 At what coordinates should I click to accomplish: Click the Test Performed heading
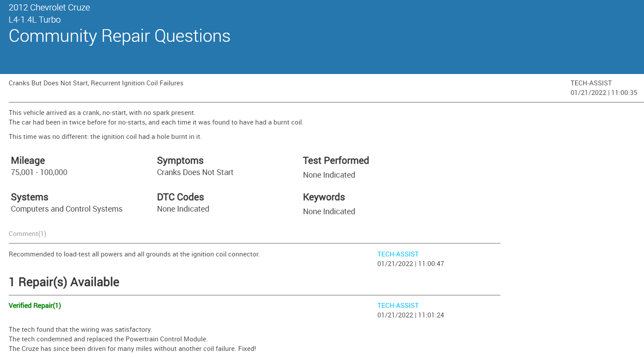tap(335, 161)
